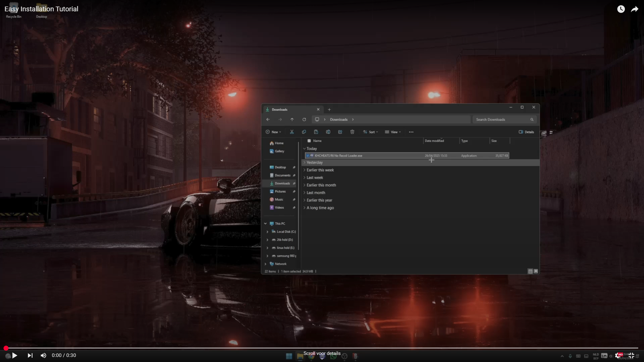Toggle the select-all checkbox by Name
This screenshot has width=644, height=362.
pyautogui.click(x=309, y=141)
